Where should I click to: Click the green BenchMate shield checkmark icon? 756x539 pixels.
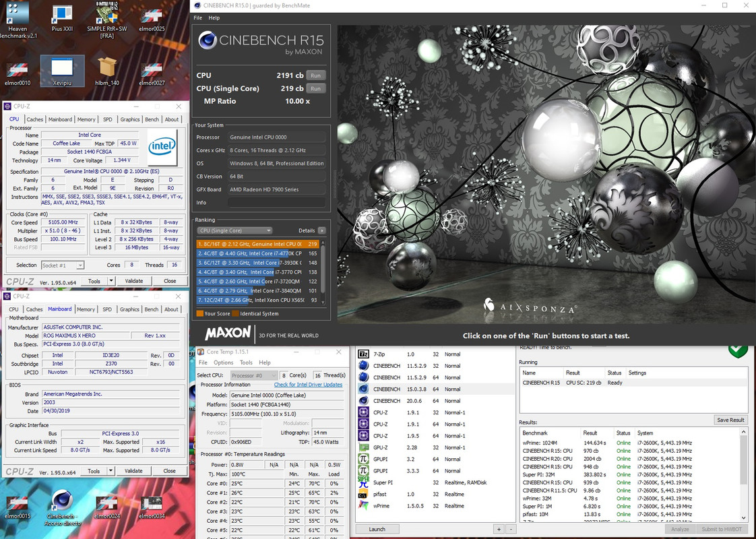click(x=738, y=351)
